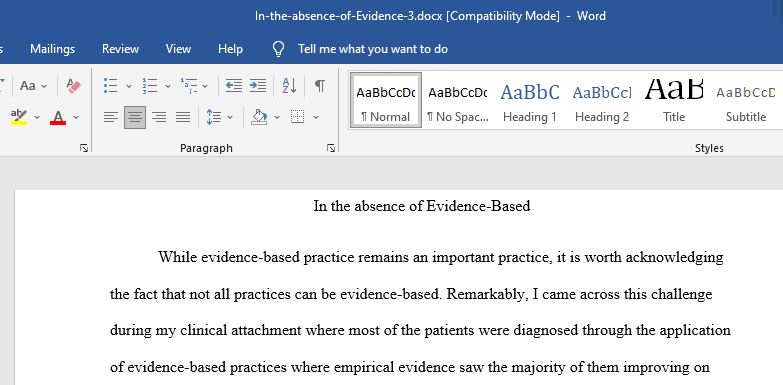Viewport: 783px width, 385px height.
Task: Click the Tell me what you want to do box
Action: (x=373, y=49)
